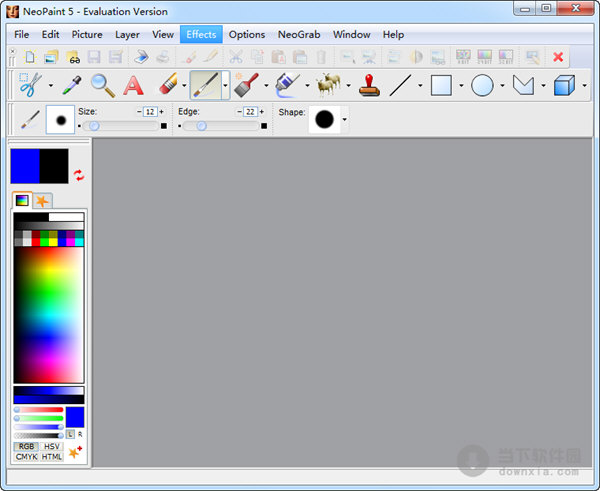
Task: Open the NeoGrab menu
Action: (299, 34)
